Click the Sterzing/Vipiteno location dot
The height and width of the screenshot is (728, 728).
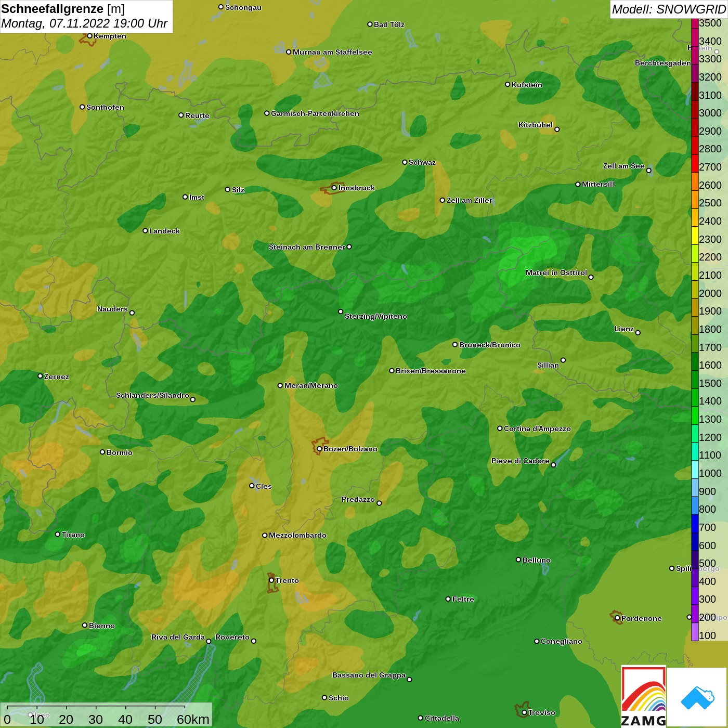(x=341, y=311)
